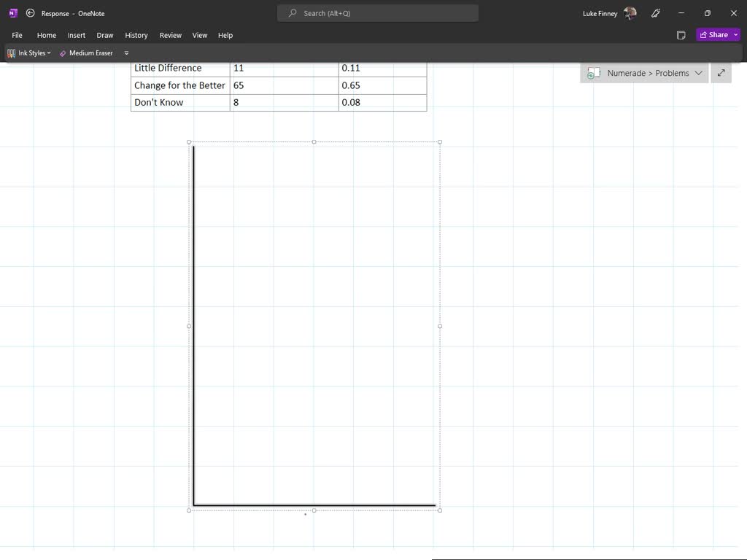This screenshot has width=747, height=560.
Task: Switch to the Draw tab
Action: click(104, 35)
